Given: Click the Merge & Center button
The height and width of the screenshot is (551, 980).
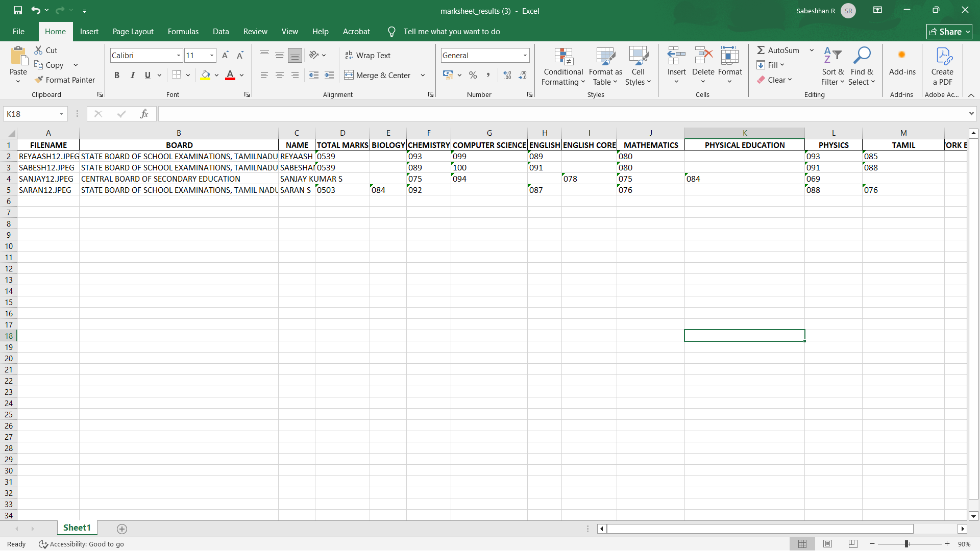Looking at the screenshot, I should tap(378, 75).
